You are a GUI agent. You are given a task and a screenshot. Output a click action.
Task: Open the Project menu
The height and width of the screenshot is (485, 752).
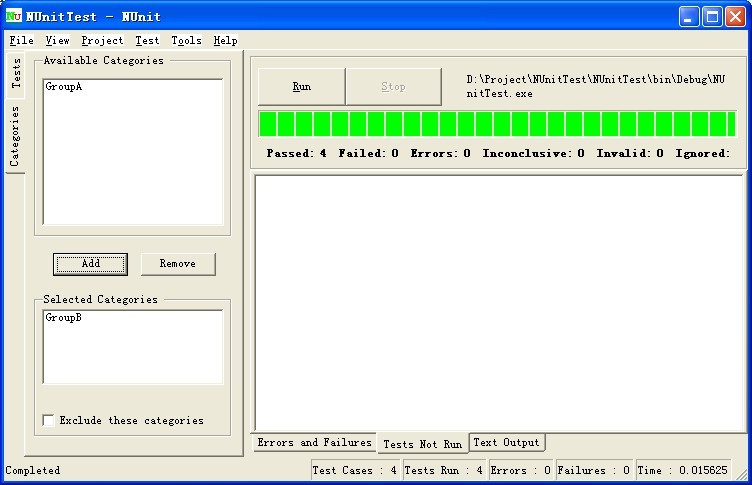pos(102,41)
